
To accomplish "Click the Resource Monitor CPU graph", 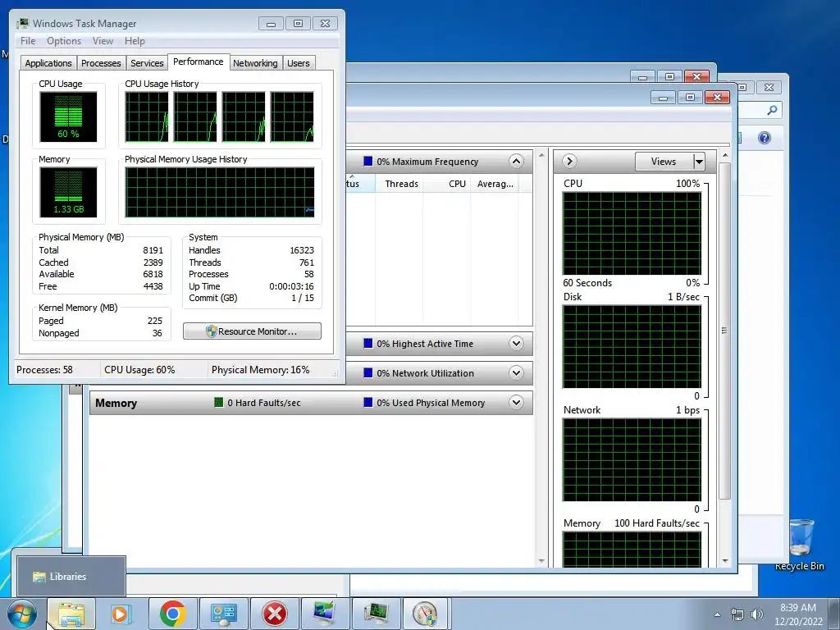I will (632, 234).
